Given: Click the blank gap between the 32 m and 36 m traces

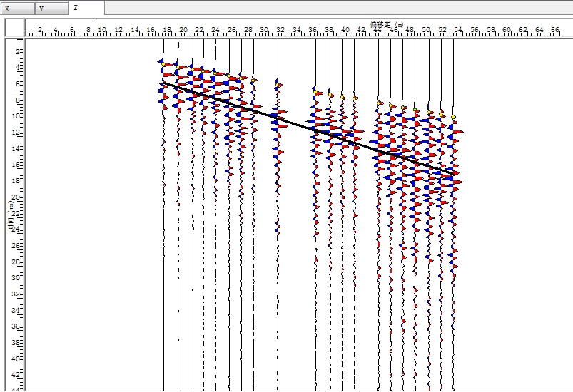Looking at the screenshot, I should (x=296, y=249).
